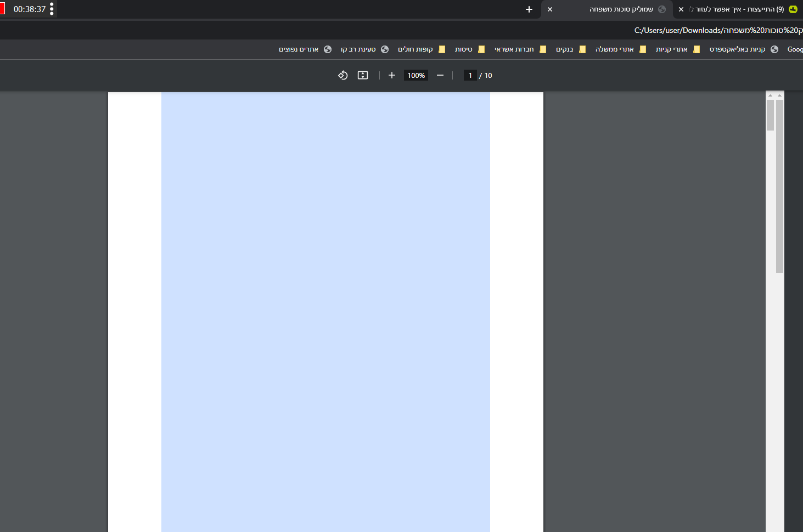Screen dimensions: 803x532
Task: Close the שמוליק סוכות משפחה tab
Action: [x=550, y=9]
